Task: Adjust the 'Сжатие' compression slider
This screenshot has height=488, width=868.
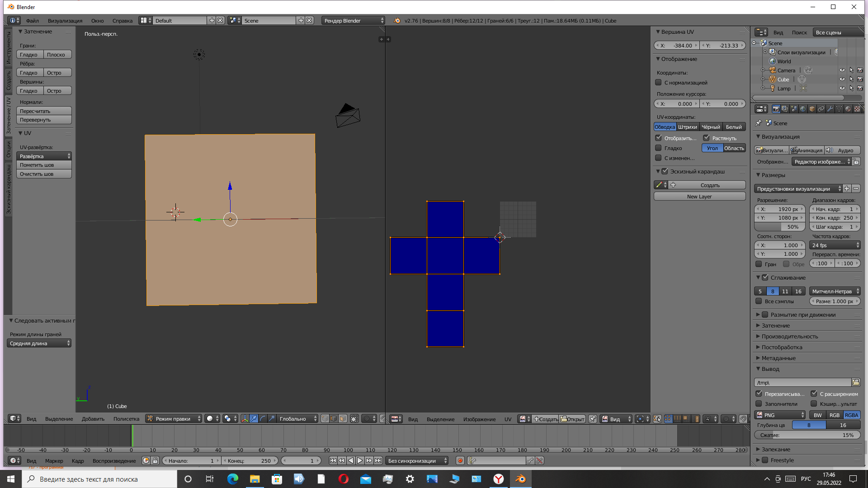Action: click(807, 435)
